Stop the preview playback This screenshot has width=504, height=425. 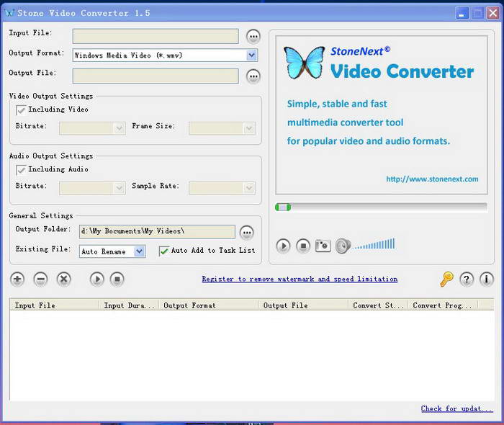(x=303, y=246)
